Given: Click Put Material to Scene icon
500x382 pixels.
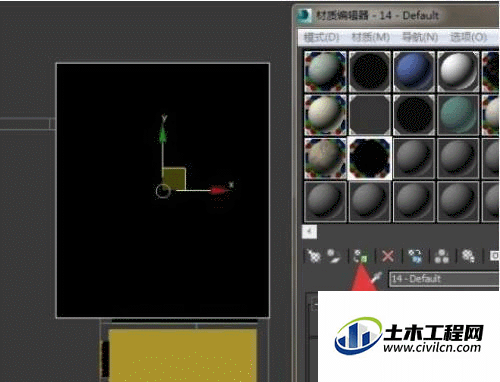Looking at the screenshot, I should point(333,256).
